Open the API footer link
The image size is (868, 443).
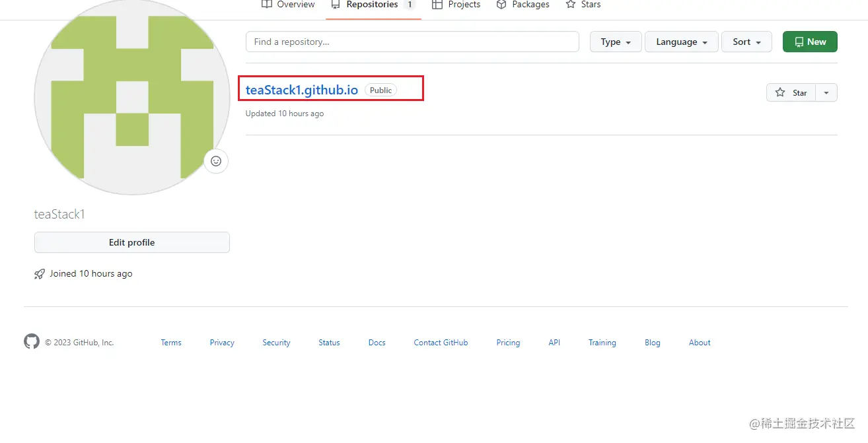point(554,343)
